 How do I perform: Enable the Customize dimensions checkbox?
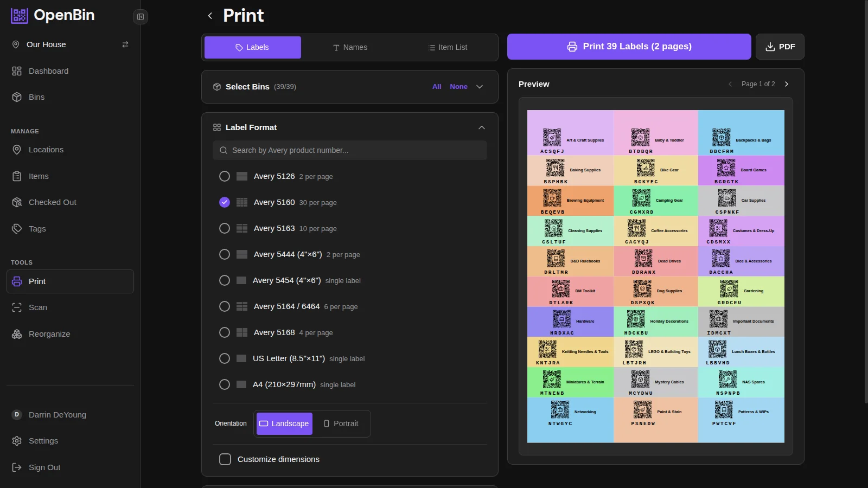pos(225,459)
